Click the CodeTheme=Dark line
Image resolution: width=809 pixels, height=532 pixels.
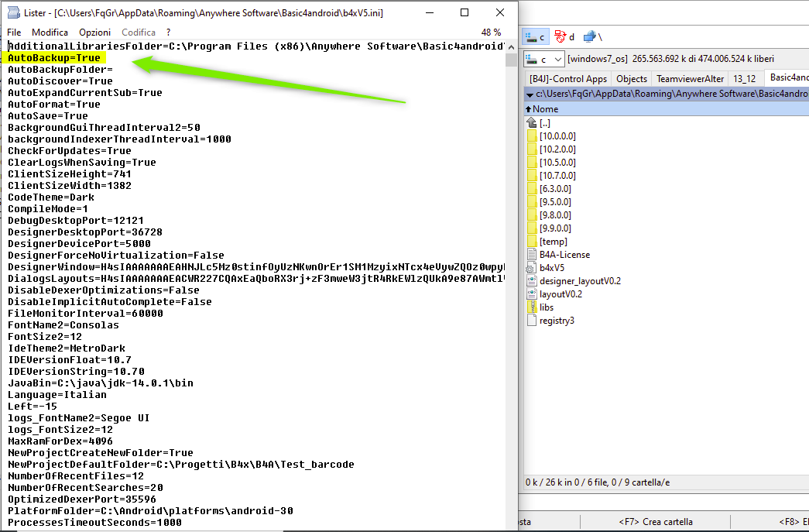[x=51, y=197]
